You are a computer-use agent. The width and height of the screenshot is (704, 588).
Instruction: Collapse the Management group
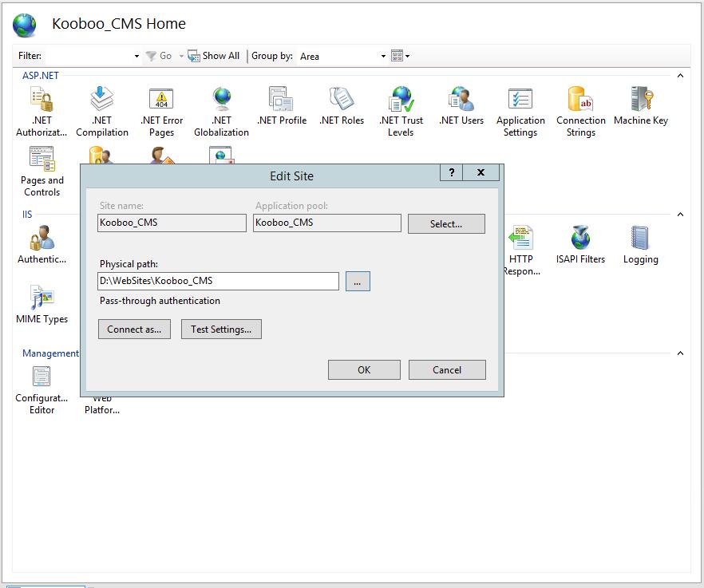point(680,353)
